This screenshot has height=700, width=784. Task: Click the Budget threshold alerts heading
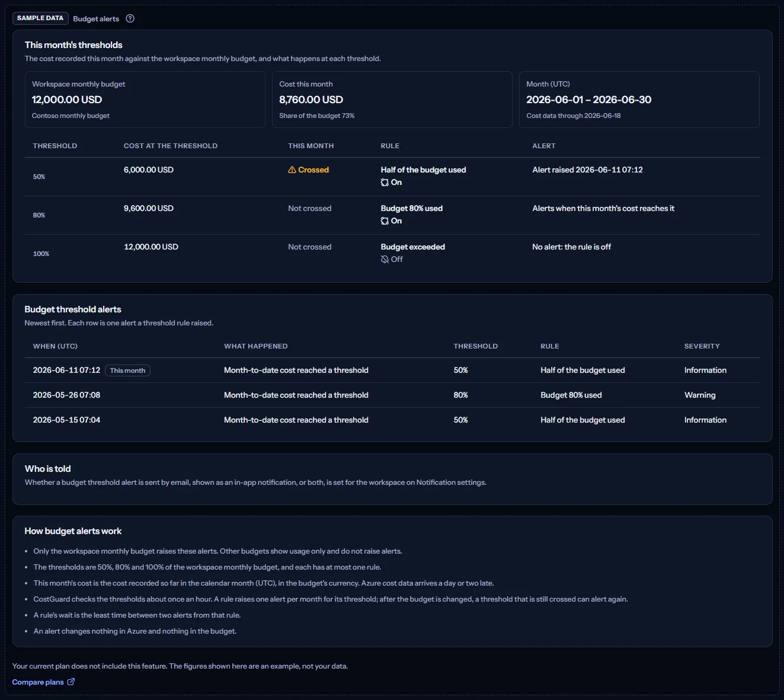tap(73, 309)
